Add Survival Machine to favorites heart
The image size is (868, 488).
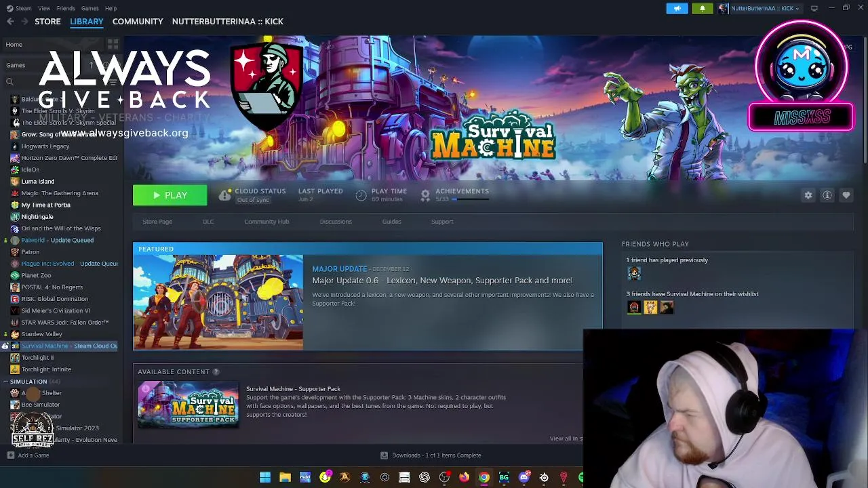[x=846, y=195]
